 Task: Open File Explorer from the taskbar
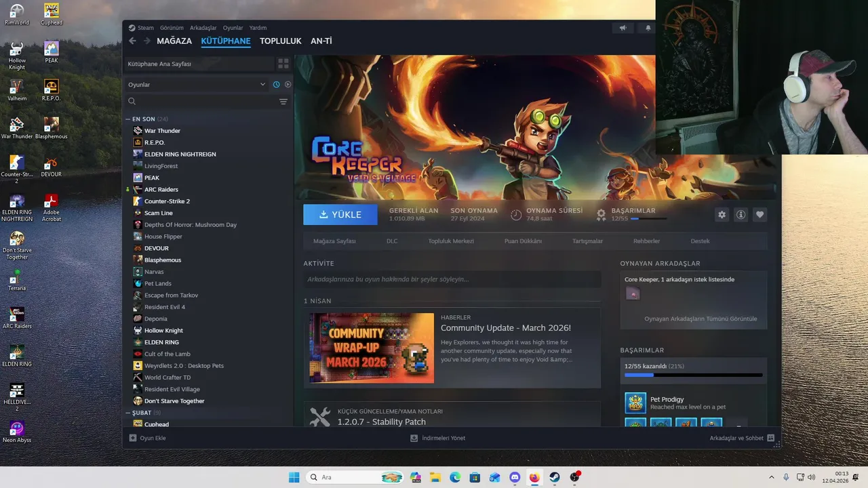435,477
